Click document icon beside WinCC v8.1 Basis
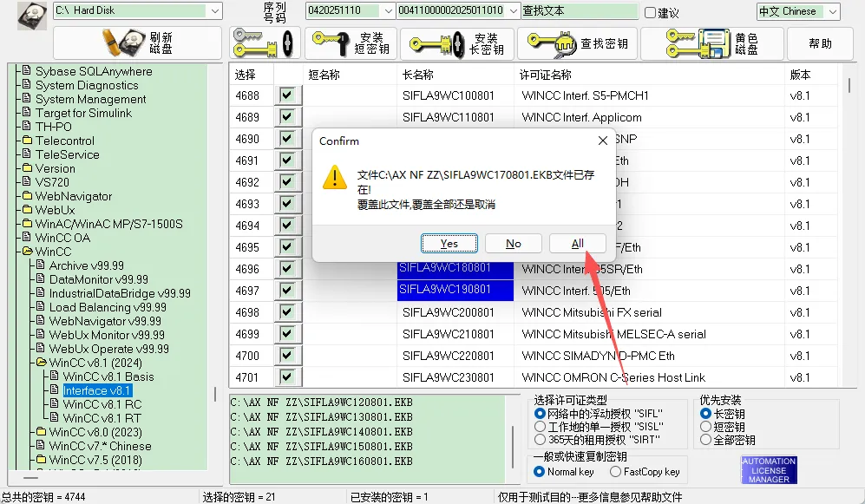Viewport: 865px width, 504px height. tap(54, 376)
